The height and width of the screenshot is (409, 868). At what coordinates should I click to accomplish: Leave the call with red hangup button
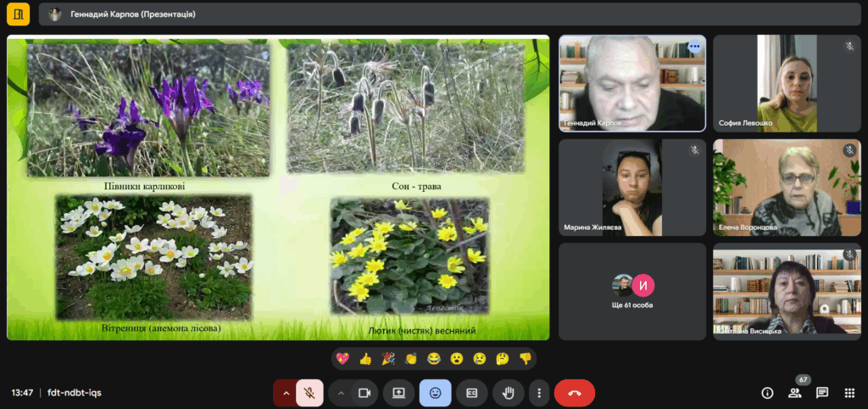tap(574, 393)
